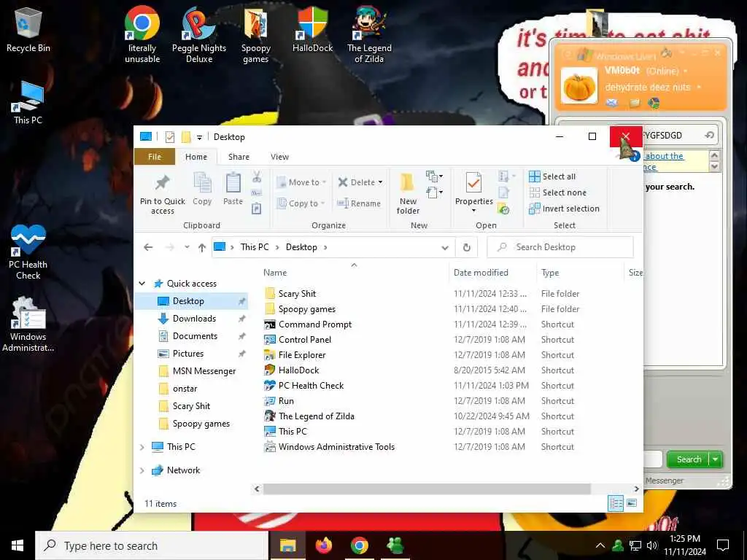
Task: Collapse the Quick access tree node
Action: point(142,284)
